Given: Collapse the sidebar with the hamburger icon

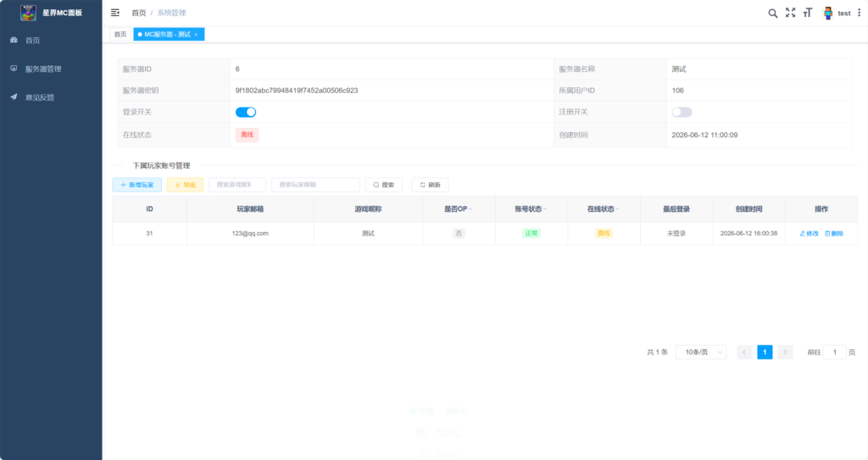Looking at the screenshot, I should 115,13.
